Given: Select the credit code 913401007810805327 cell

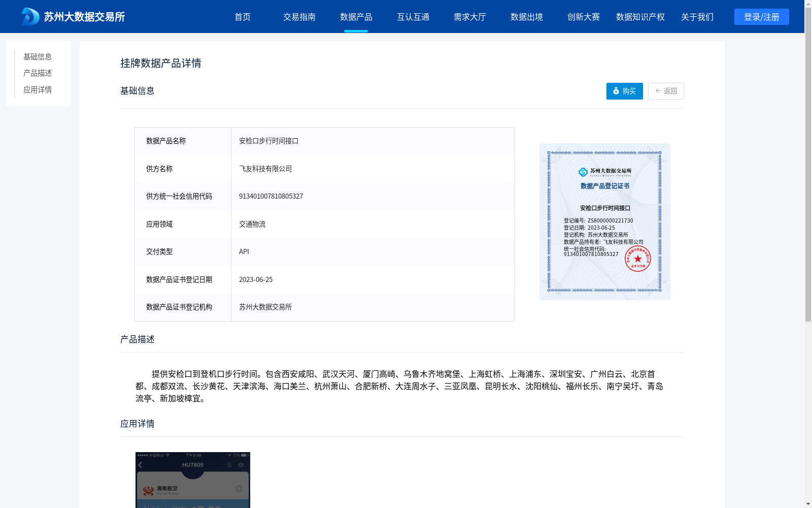Looking at the screenshot, I should (271, 196).
